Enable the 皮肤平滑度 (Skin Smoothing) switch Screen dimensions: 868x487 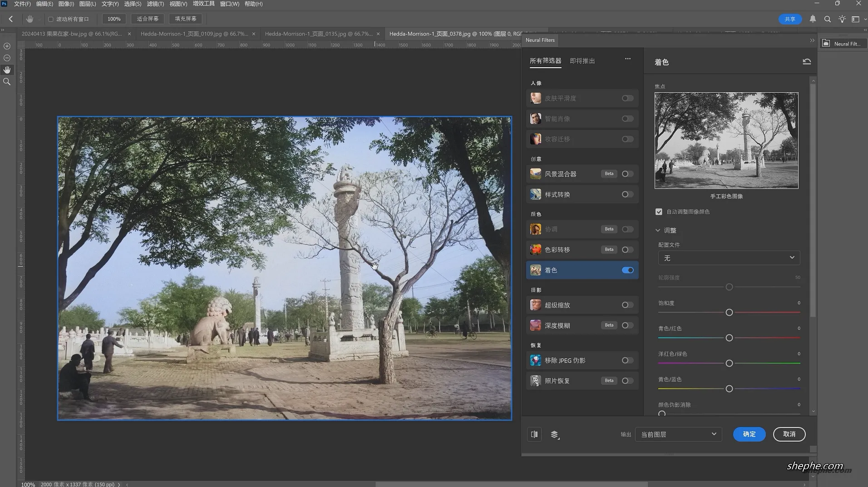(x=628, y=98)
